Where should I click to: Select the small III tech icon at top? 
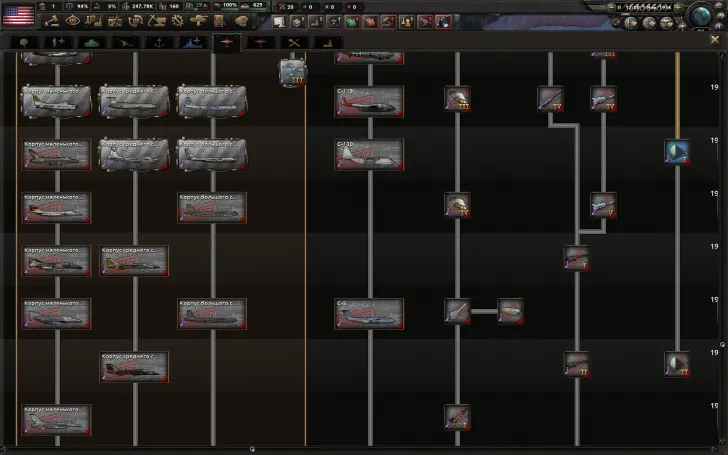tap(292, 73)
